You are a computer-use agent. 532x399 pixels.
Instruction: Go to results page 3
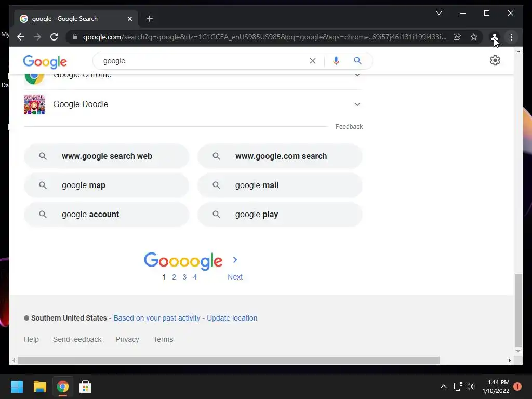pos(184,277)
